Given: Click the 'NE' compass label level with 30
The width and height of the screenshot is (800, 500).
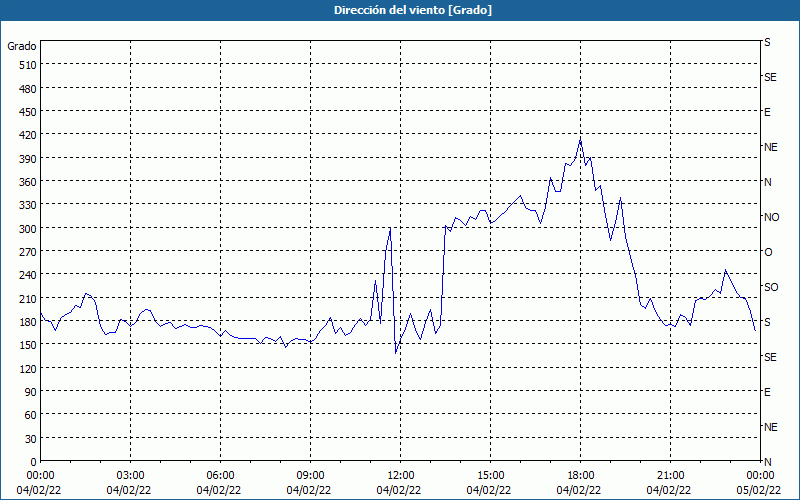Looking at the screenshot, I should pyautogui.click(x=771, y=427).
